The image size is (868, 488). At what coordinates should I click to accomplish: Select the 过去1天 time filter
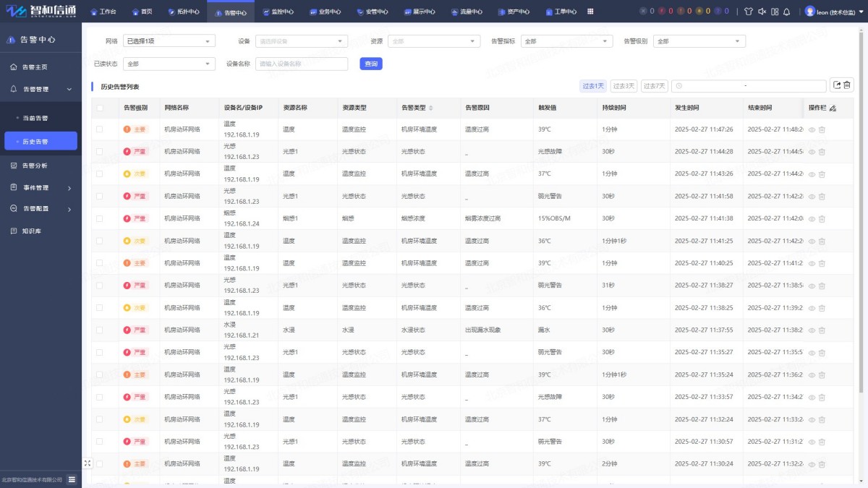click(x=594, y=86)
